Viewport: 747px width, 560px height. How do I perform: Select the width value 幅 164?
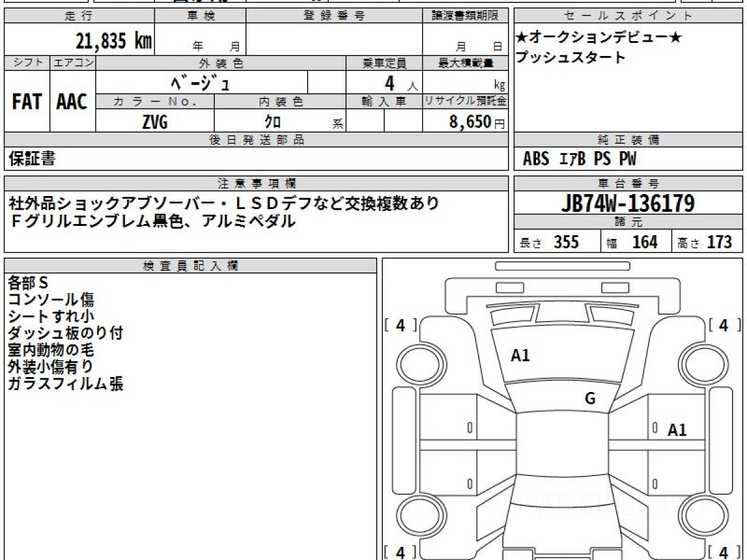(x=632, y=242)
